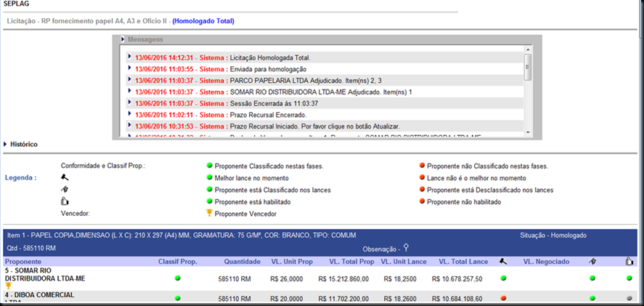Viewport: 644px width, 306px height.
Task: Expand the Mensagens panel triangle
Action: tap(123, 39)
